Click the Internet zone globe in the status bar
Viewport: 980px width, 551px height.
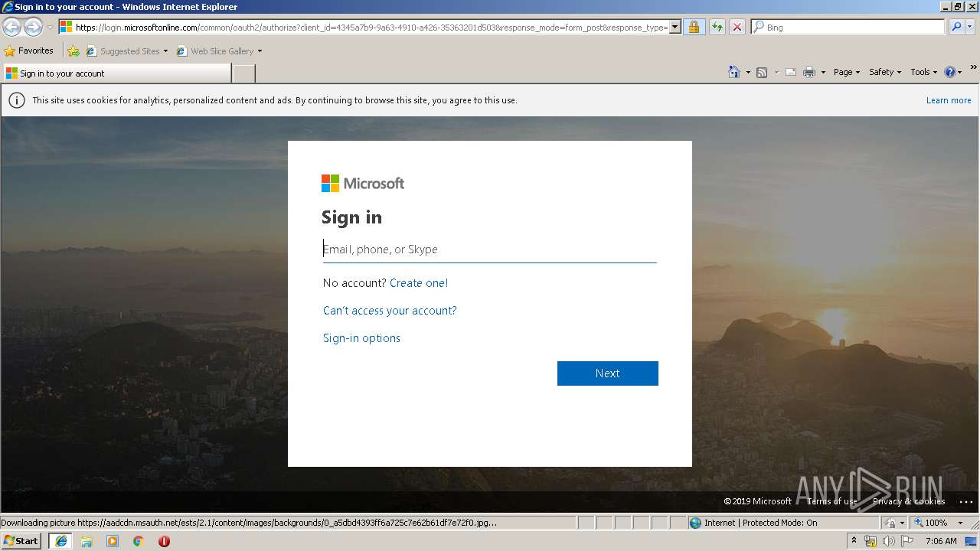(695, 523)
